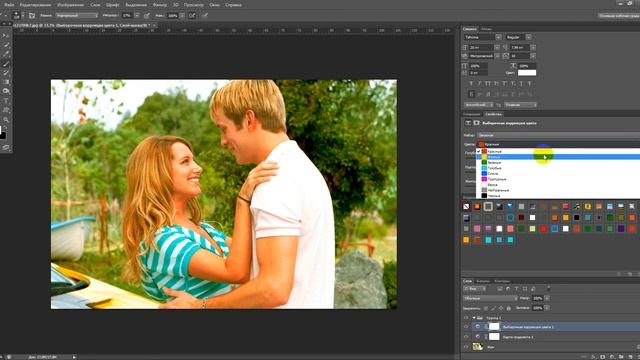Image resolution: width=640 pixels, height=360 pixels.
Task: Toggle the Brush panel button in options bar
Action: 32,16
